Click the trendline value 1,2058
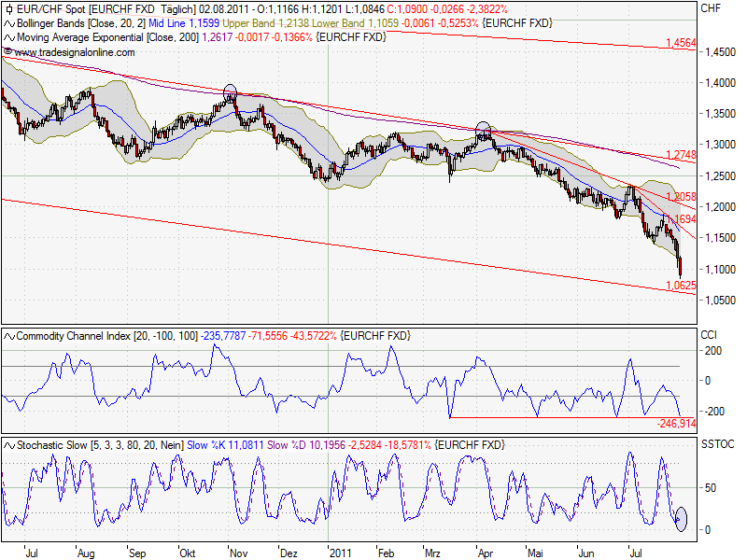 point(681,197)
